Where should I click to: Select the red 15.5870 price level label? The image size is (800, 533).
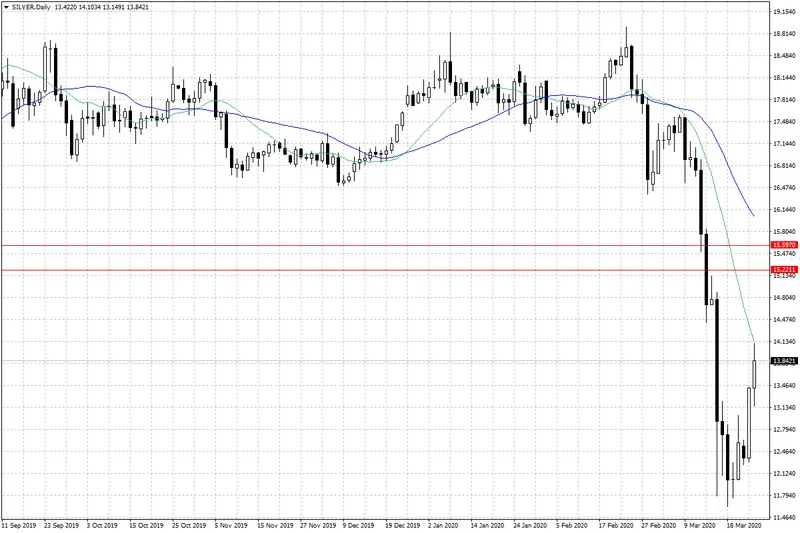[783, 245]
